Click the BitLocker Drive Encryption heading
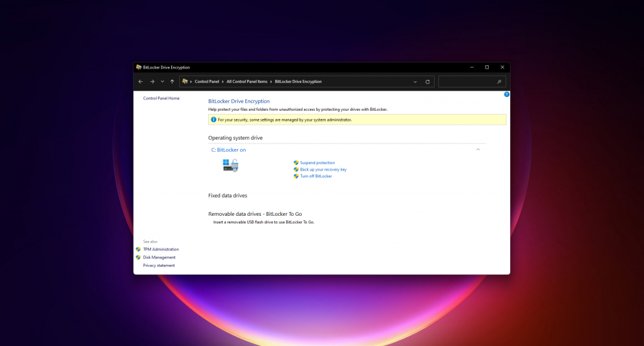Viewport: 644px width, 346px height. pyautogui.click(x=238, y=101)
